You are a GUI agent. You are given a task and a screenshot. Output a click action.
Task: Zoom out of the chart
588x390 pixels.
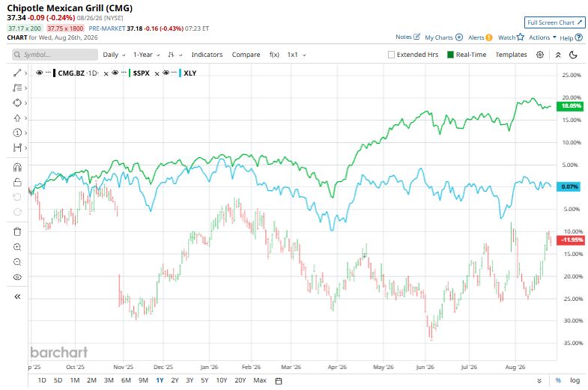coord(17,262)
